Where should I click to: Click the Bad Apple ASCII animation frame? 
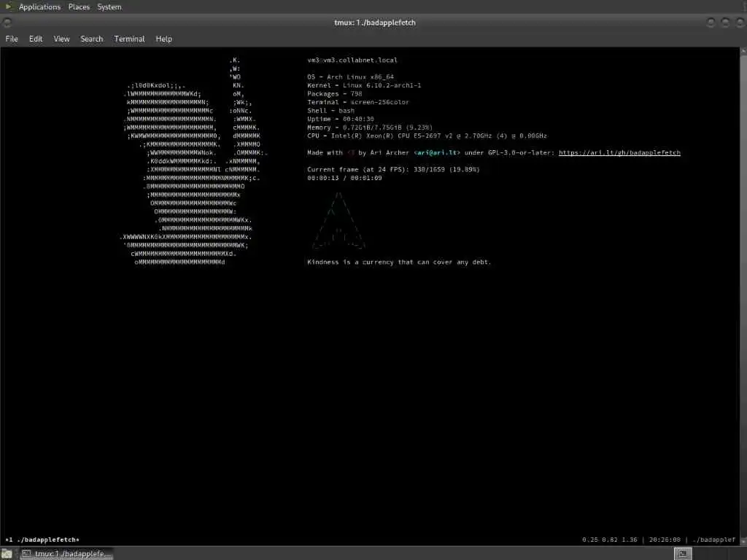[193, 161]
